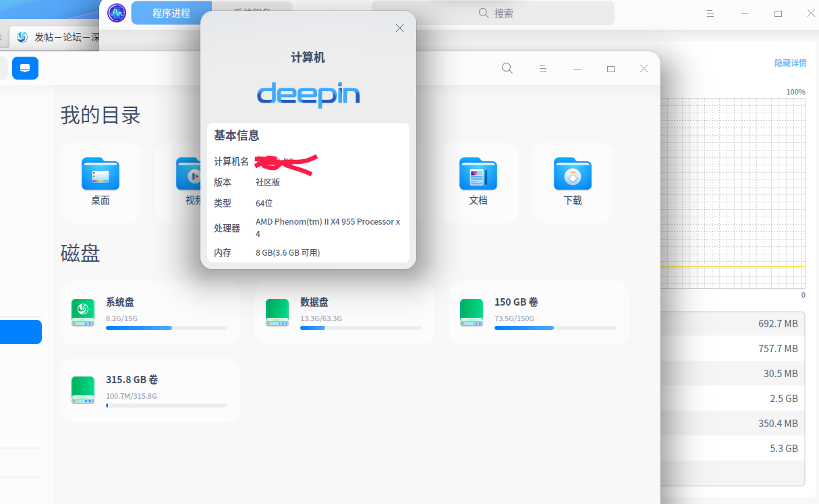Select the 315.8 GB 卷 volume card
The width and height of the screenshot is (819, 504).
click(150, 390)
